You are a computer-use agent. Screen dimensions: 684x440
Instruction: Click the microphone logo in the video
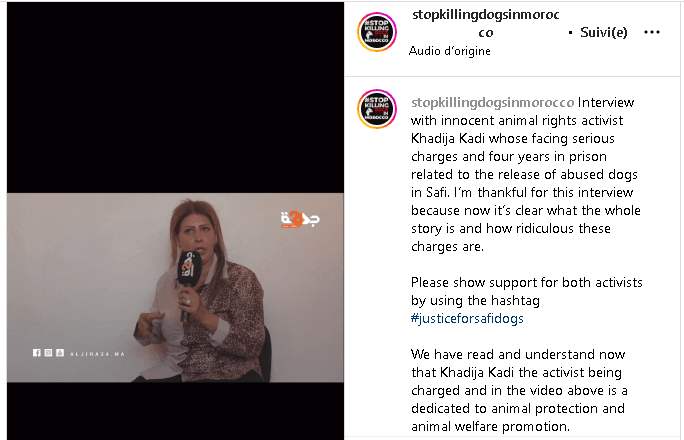[189, 268]
